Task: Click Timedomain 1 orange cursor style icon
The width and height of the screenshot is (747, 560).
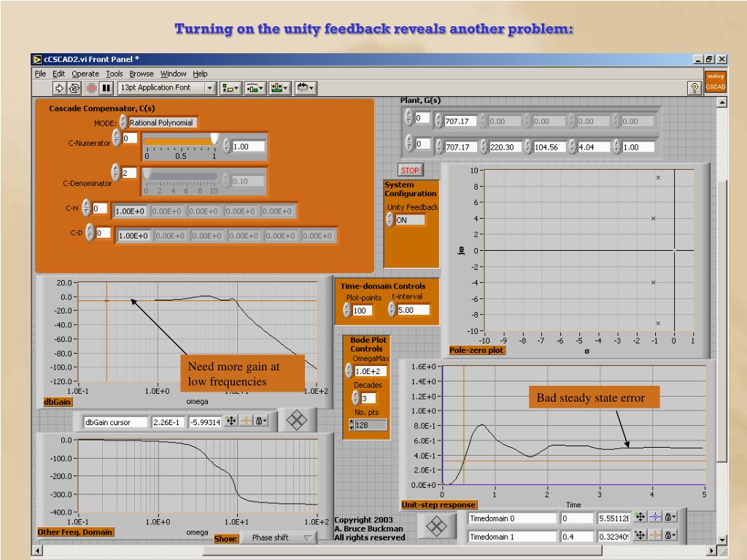Action: pyautogui.click(x=656, y=535)
